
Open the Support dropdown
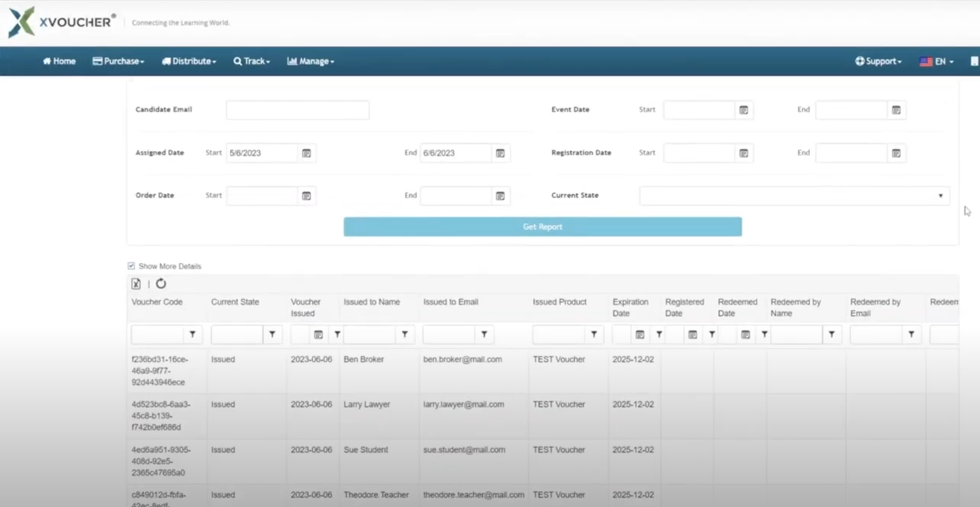coord(878,61)
